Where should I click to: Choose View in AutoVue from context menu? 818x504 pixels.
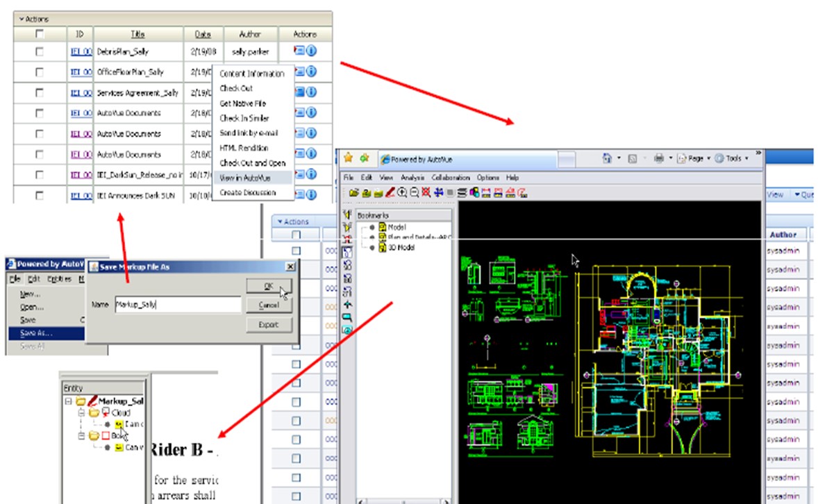point(253,178)
